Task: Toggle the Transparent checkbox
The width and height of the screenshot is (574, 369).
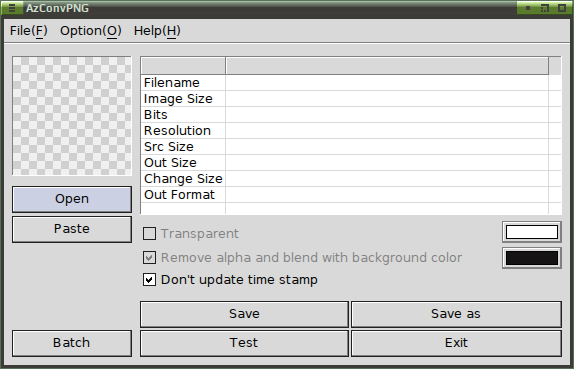Action: 149,233
